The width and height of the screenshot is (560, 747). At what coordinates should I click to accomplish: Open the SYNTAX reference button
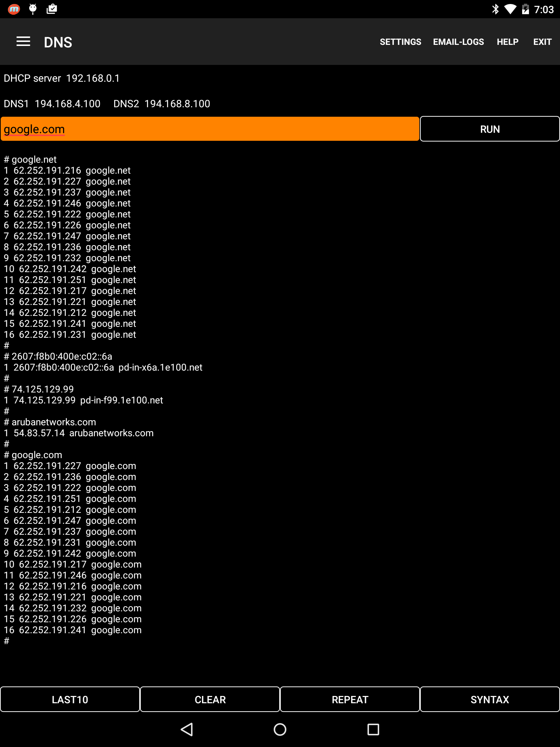point(490,699)
